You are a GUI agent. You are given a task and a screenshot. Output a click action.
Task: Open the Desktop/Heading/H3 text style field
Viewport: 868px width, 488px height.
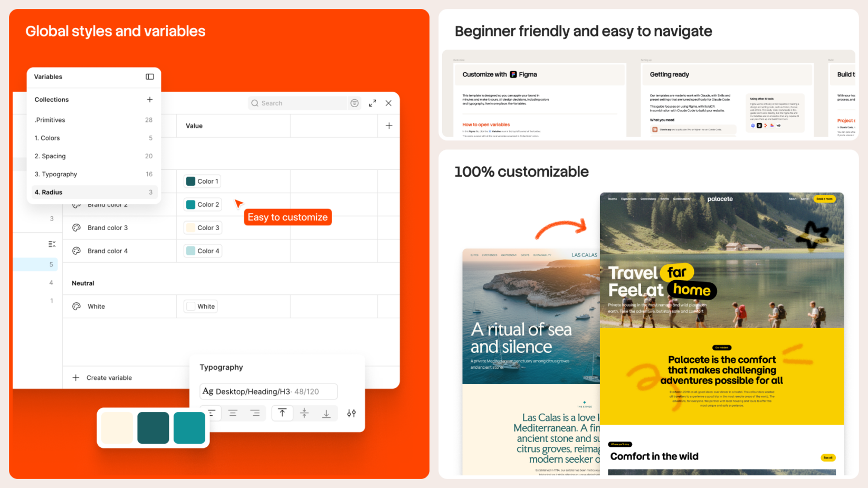click(x=269, y=391)
